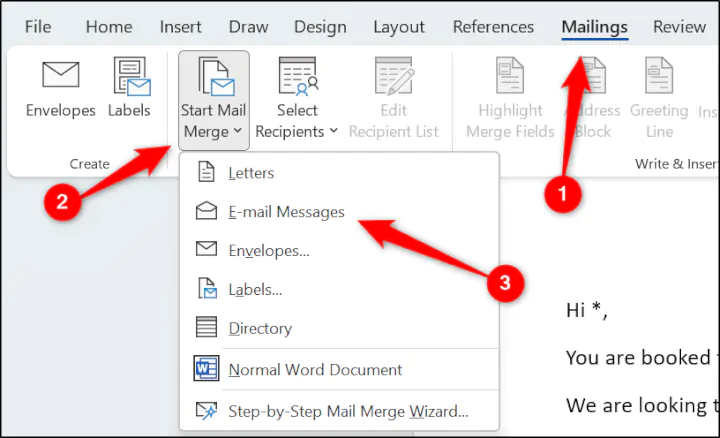Click the lined Directory icon
This screenshot has height=438, width=720.
(x=206, y=327)
